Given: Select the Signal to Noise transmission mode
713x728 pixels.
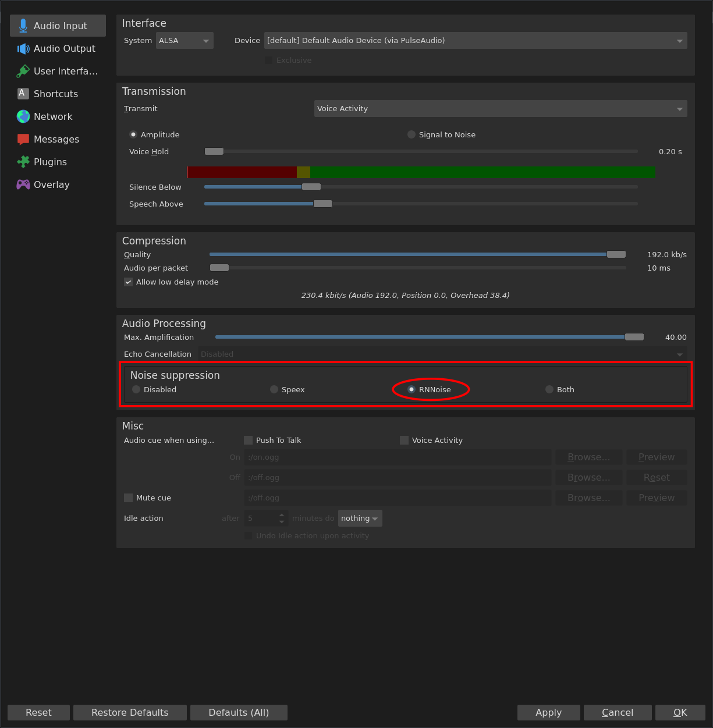Looking at the screenshot, I should 412,134.
